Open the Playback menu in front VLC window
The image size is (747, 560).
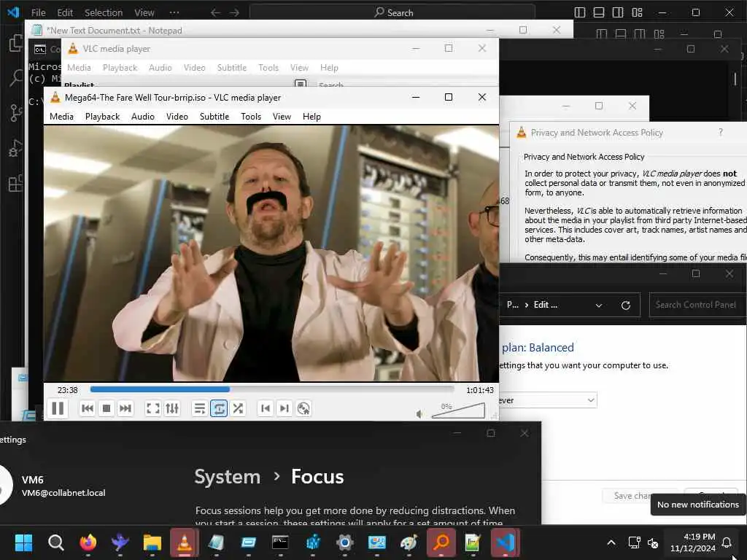pos(102,117)
